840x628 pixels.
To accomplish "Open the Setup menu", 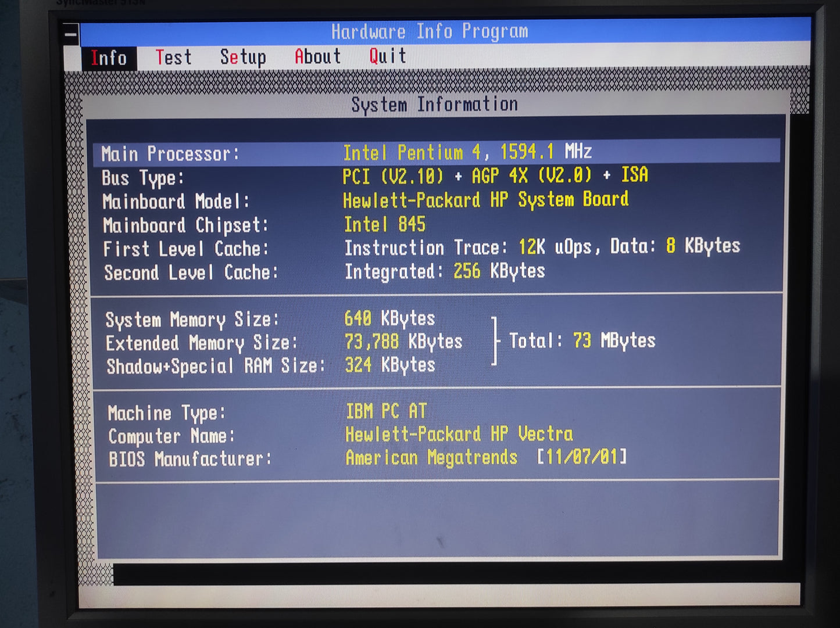I will pyautogui.click(x=242, y=57).
